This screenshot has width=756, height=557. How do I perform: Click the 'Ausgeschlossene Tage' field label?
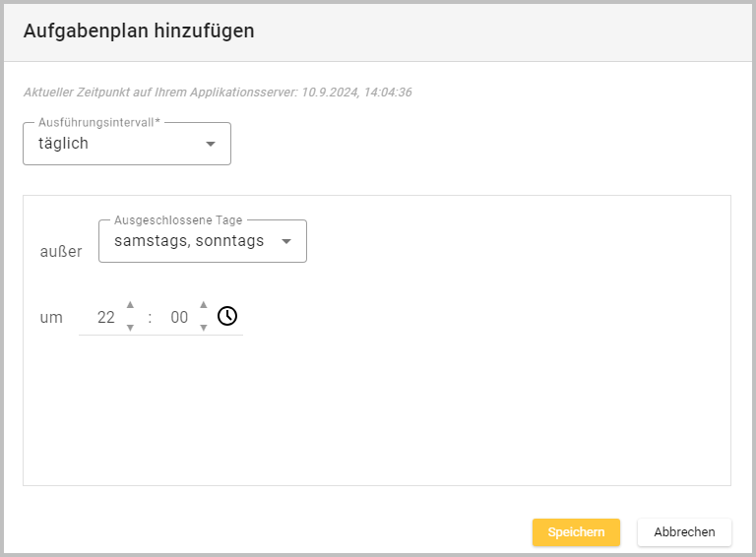click(178, 220)
